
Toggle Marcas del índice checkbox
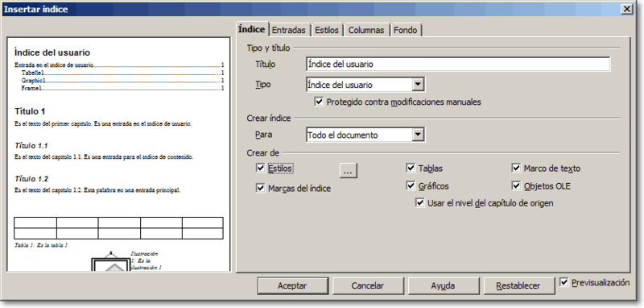[260, 188]
